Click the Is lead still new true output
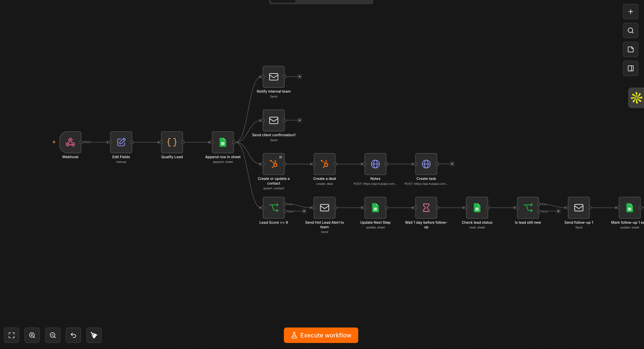 coord(539,204)
